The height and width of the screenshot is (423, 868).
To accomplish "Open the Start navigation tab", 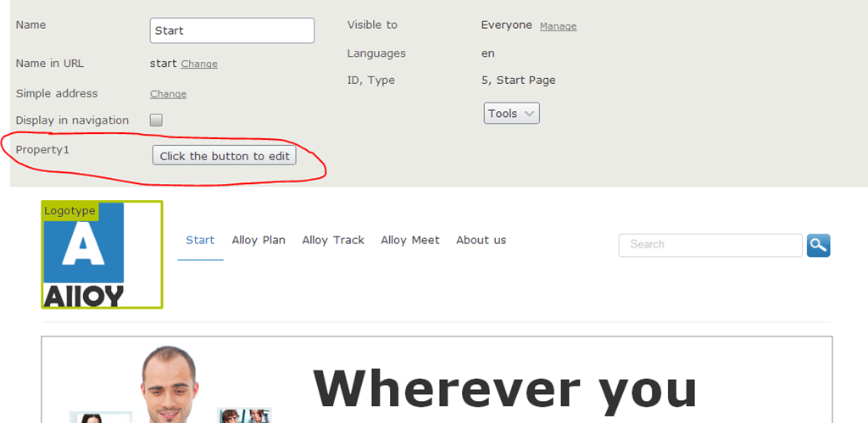I will click(200, 241).
